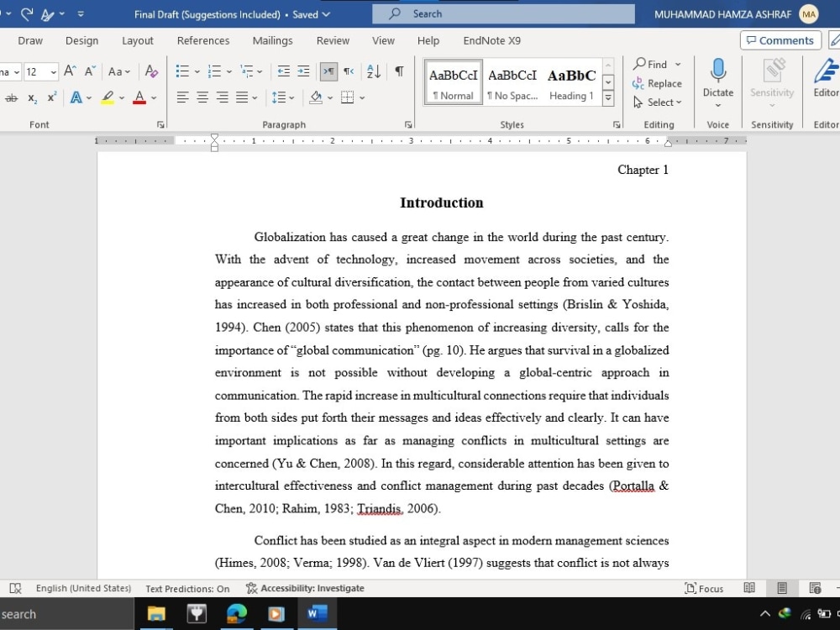Open the Line Spacing dropdown

(x=285, y=98)
